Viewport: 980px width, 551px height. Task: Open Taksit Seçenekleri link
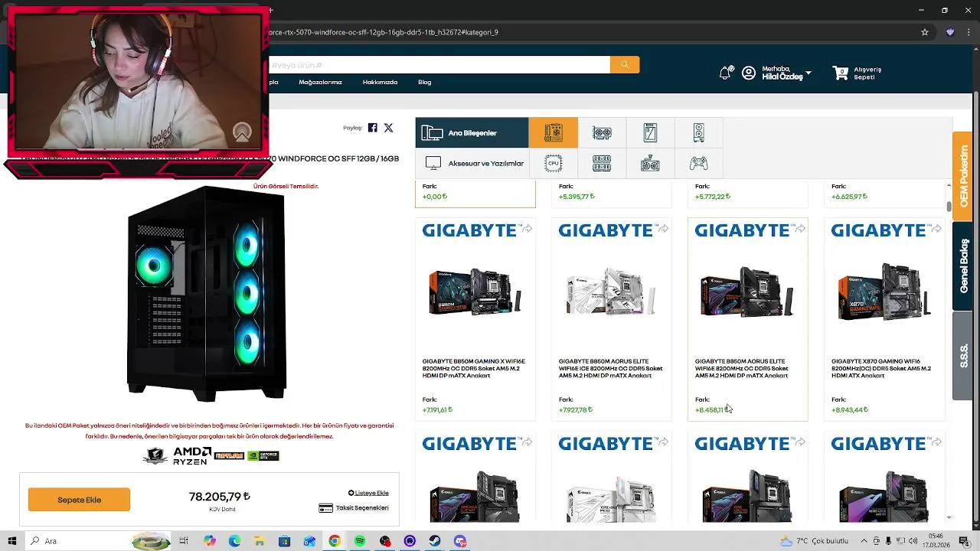[x=354, y=508]
